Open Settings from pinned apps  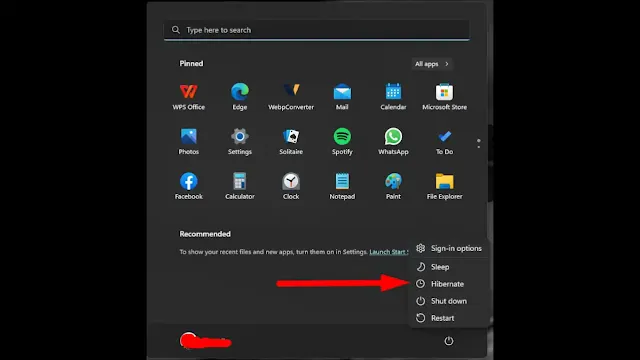tap(240, 141)
